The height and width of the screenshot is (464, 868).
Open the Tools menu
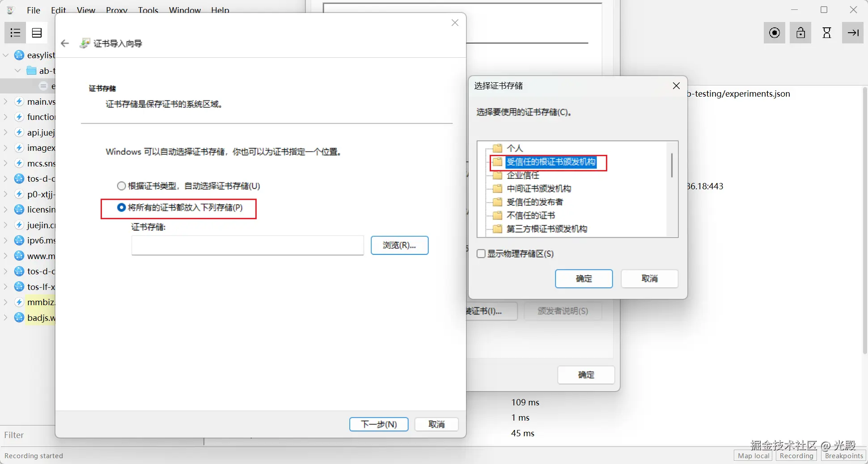[148, 10]
